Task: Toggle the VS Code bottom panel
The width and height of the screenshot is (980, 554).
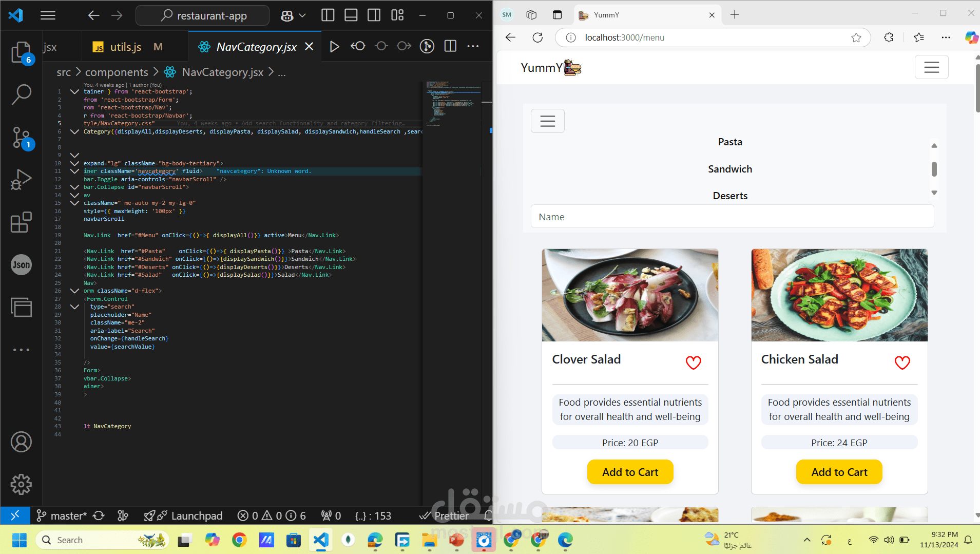Action: (351, 15)
